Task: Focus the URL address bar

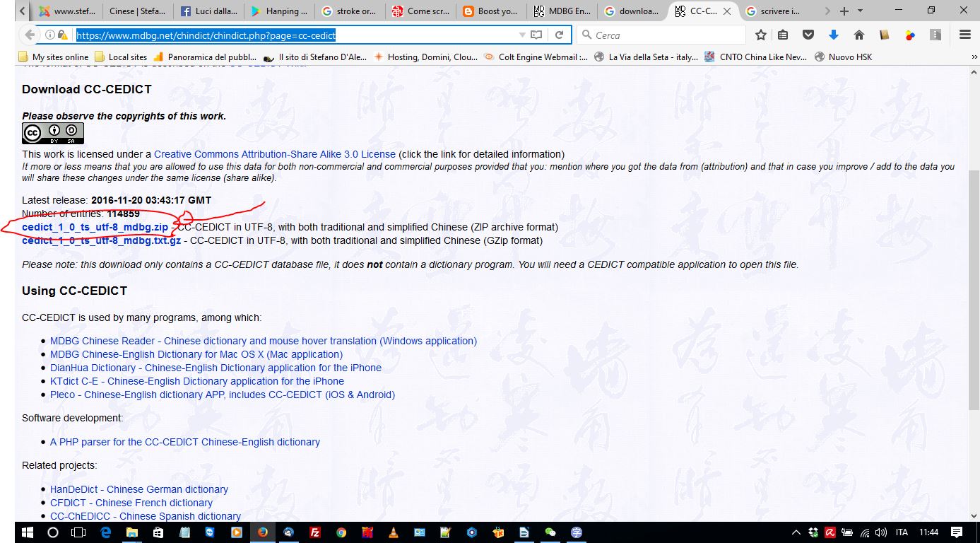Action: 295,35
